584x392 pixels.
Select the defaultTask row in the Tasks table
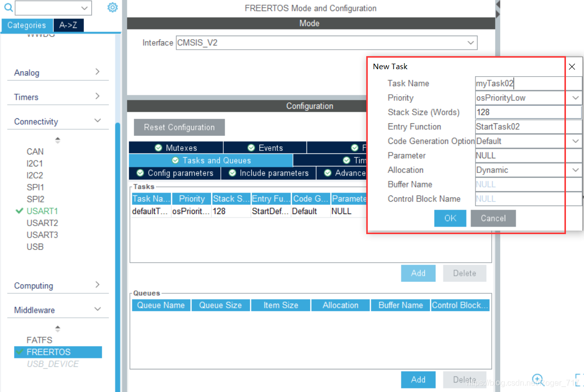pos(249,212)
